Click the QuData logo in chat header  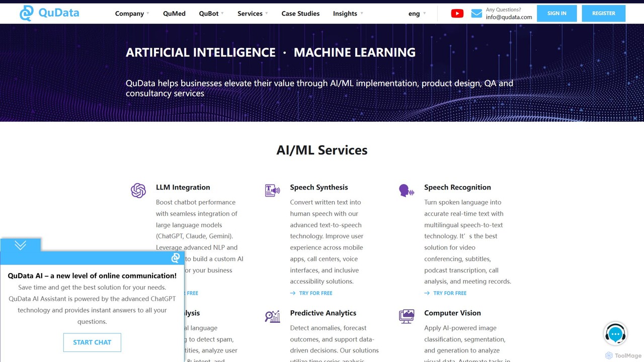175,258
